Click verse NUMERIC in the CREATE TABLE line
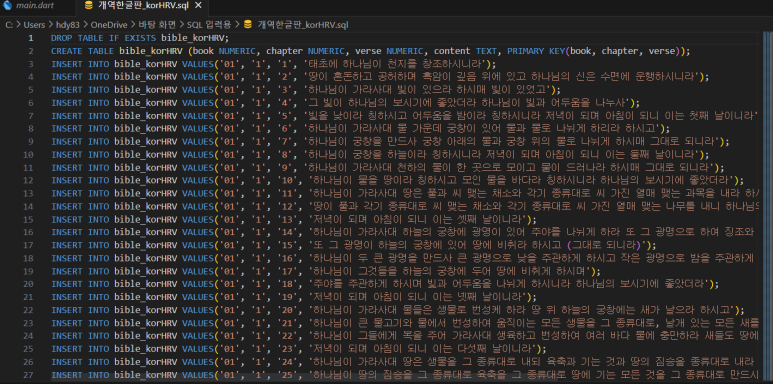The width and height of the screenshot is (773, 384). pos(389,51)
